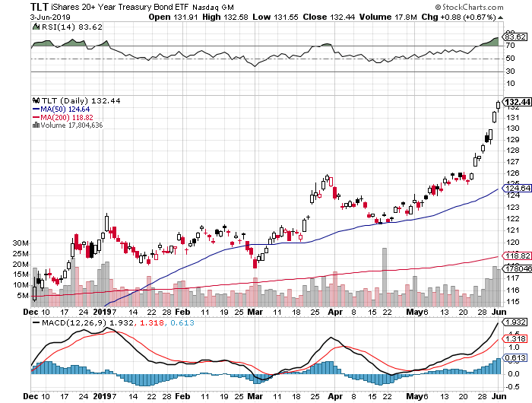Click the Nasdaq GM exchange label
This screenshot has width=532, height=403.
(213, 7)
